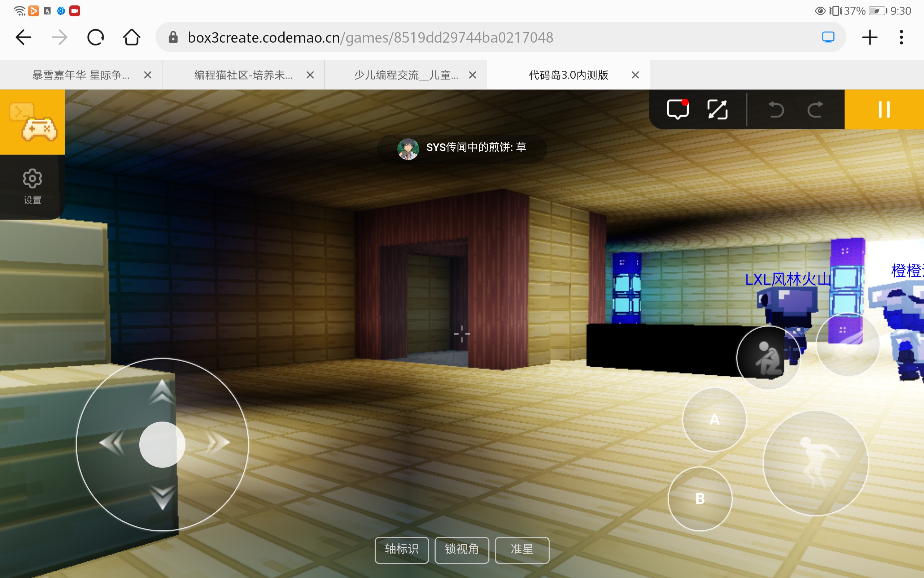Close the 少儿编程交流 tab

pyautogui.click(x=472, y=75)
